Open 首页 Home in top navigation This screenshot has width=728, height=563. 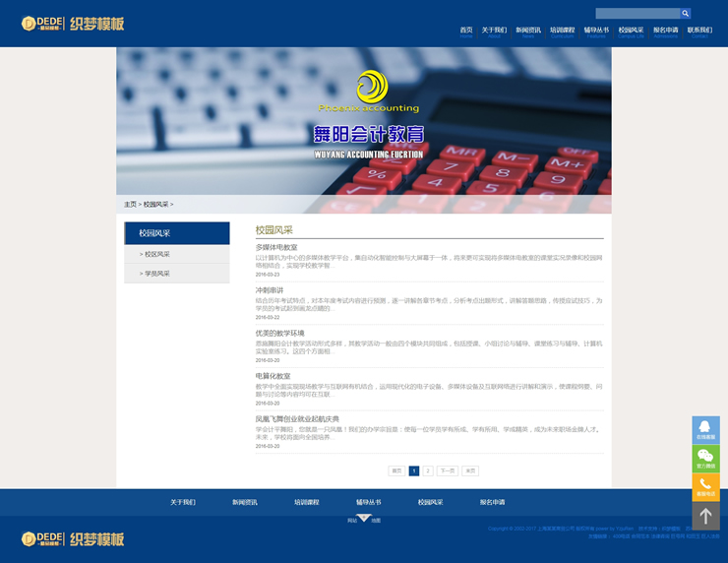(x=466, y=31)
